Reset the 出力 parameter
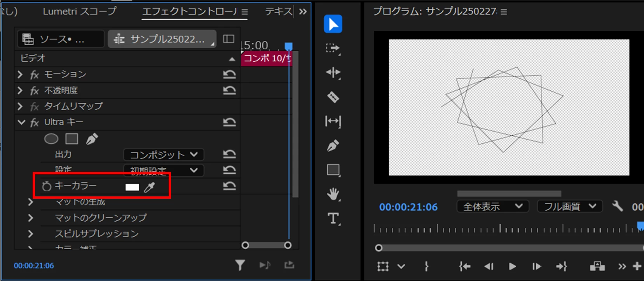 229,154
